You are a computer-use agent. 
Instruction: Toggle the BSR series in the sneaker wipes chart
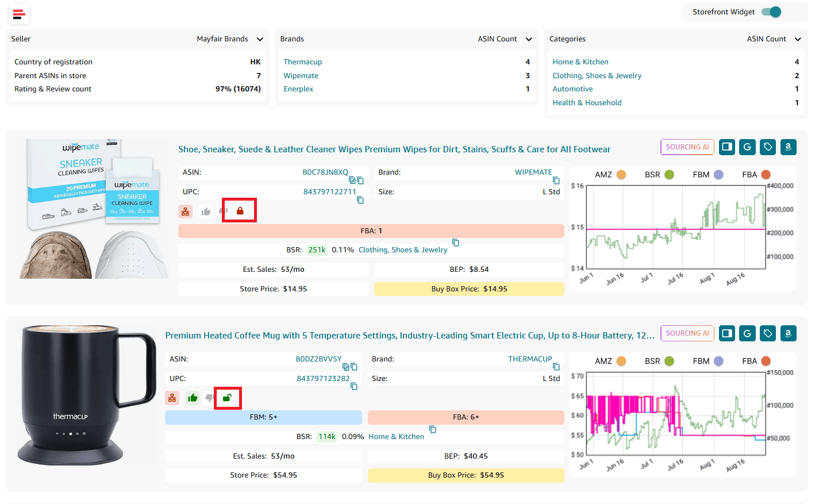669,175
